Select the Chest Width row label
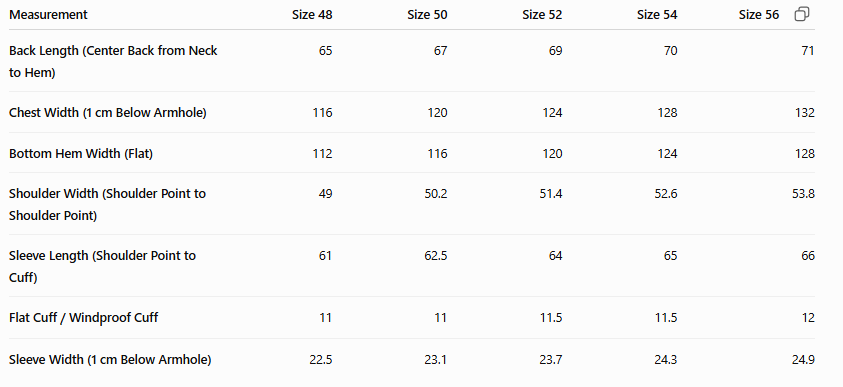 click(108, 113)
